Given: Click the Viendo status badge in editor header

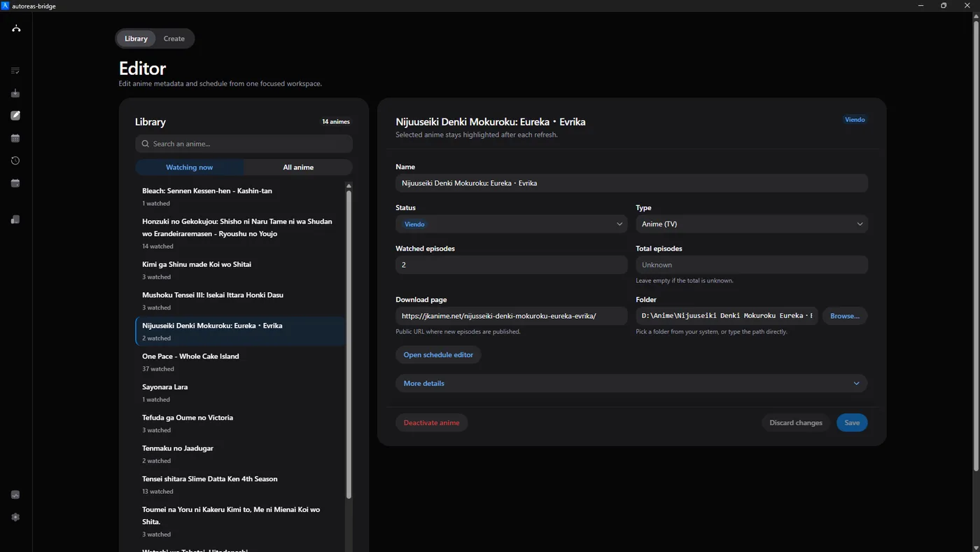Looking at the screenshot, I should coord(855,120).
